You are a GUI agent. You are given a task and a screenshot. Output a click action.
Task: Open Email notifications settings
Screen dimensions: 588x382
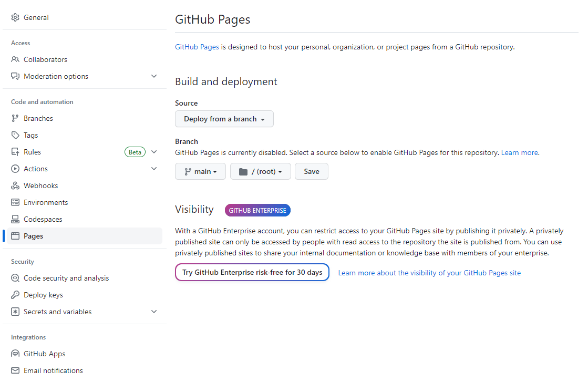click(x=85, y=370)
